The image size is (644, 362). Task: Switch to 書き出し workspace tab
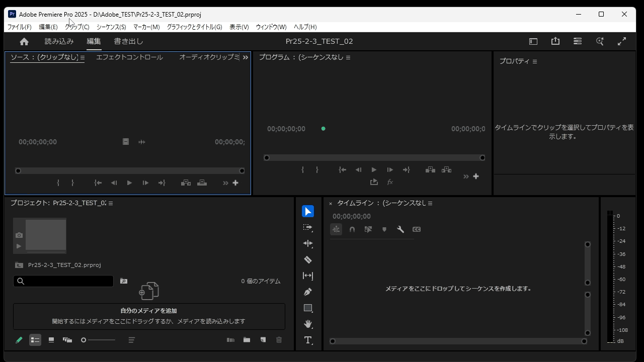(x=129, y=41)
